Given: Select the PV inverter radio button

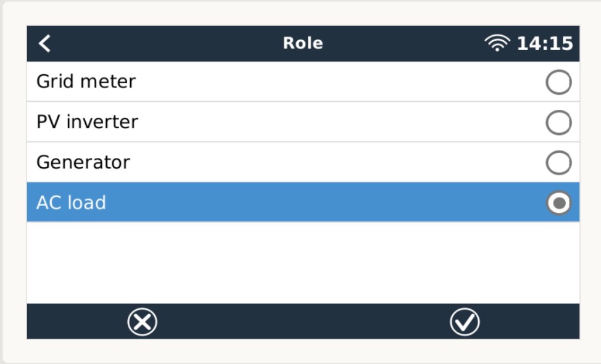Looking at the screenshot, I should point(558,123).
